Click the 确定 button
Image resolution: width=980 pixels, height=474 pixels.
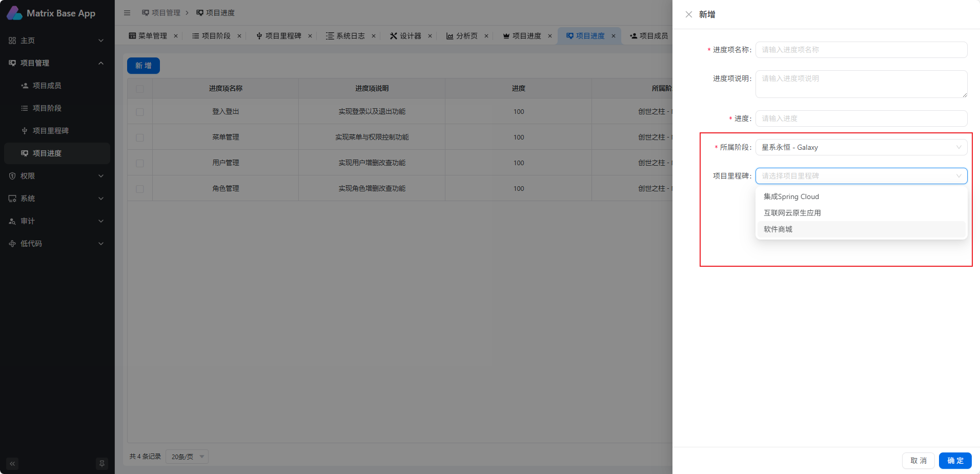point(955,461)
